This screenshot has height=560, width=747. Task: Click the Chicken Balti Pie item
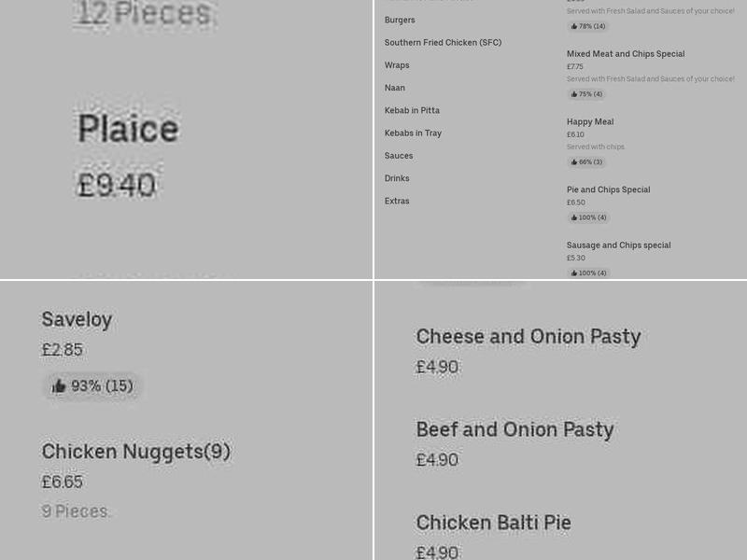[x=493, y=523]
